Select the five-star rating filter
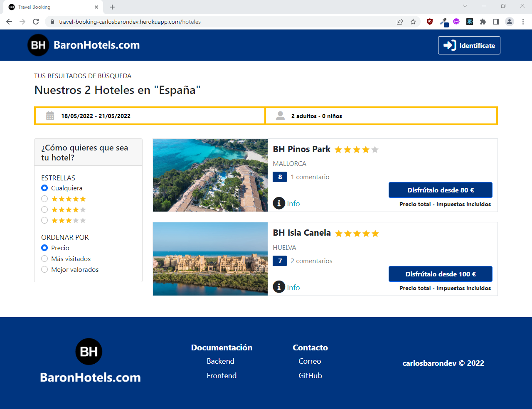Viewport: 532px width, 409px height. click(44, 199)
